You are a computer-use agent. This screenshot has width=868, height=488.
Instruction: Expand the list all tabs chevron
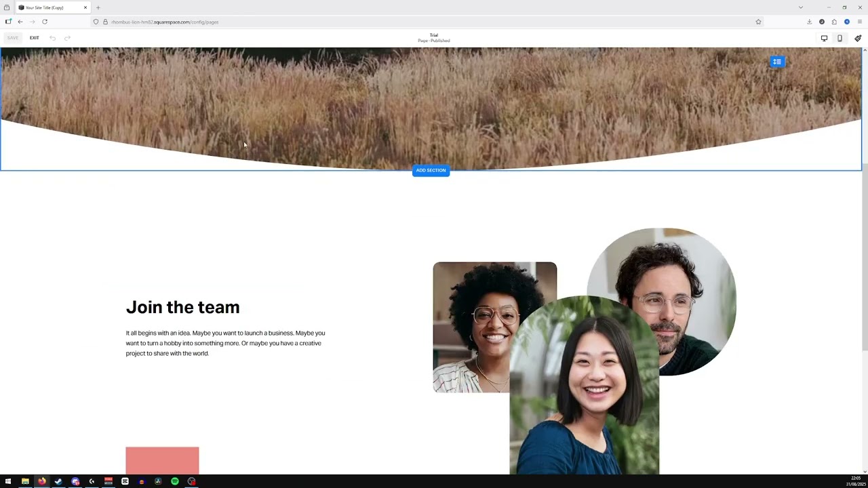(800, 7)
